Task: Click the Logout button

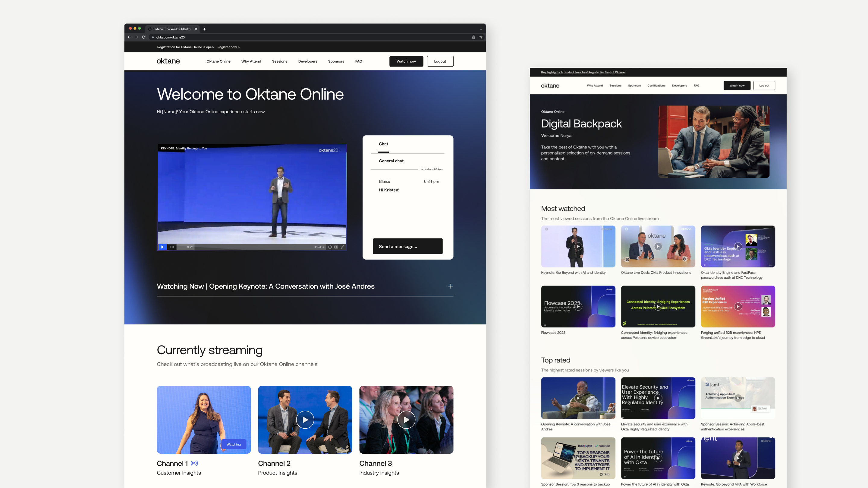Action: click(440, 61)
